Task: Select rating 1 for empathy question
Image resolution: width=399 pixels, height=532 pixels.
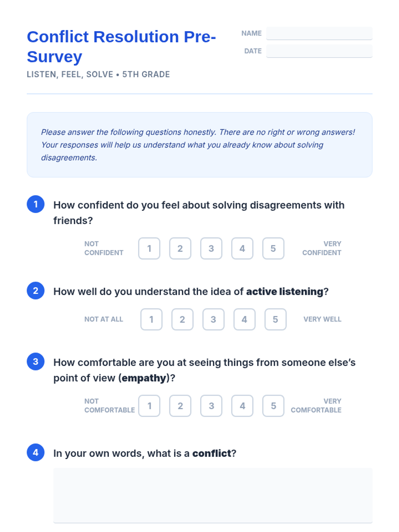Action: [x=149, y=406]
